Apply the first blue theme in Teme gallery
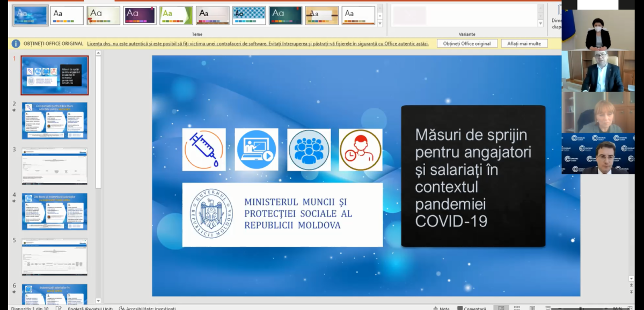This screenshot has height=310, width=644. pyautogui.click(x=31, y=16)
